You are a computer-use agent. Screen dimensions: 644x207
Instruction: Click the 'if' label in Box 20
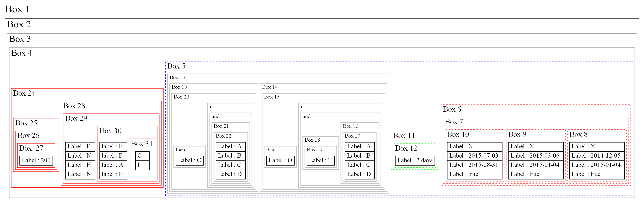tap(211, 107)
